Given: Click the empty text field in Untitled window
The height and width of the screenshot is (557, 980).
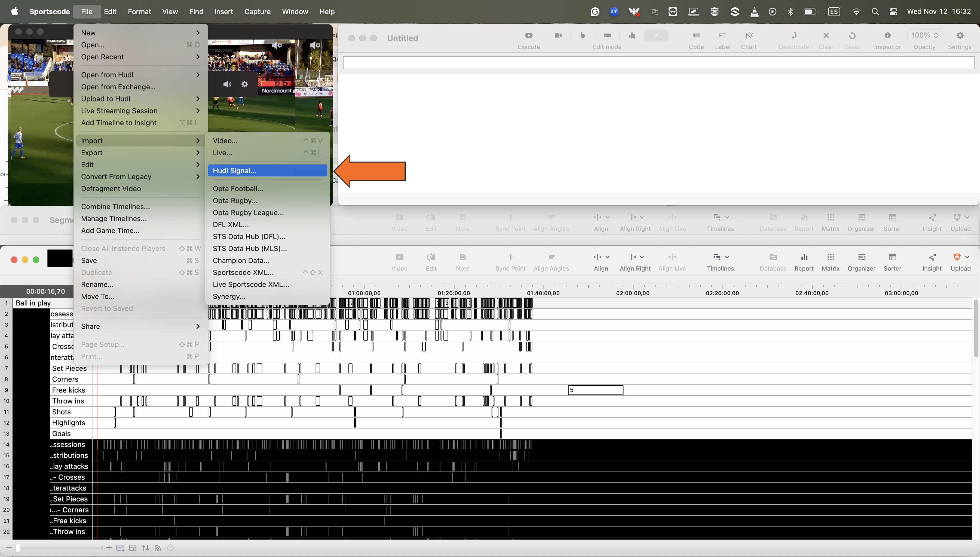Looking at the screenshot, I should [x=658, y=63].
